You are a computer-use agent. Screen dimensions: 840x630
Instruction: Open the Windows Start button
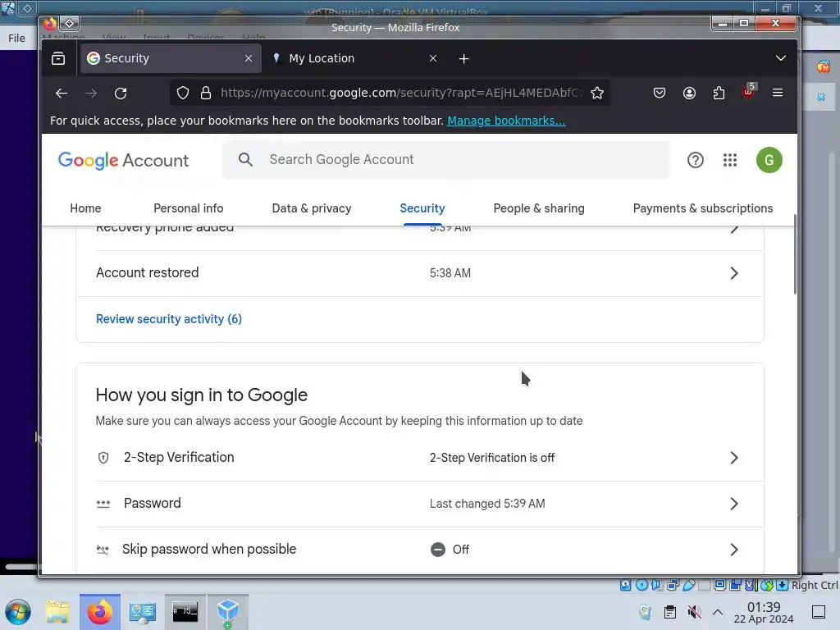point(18,612)
